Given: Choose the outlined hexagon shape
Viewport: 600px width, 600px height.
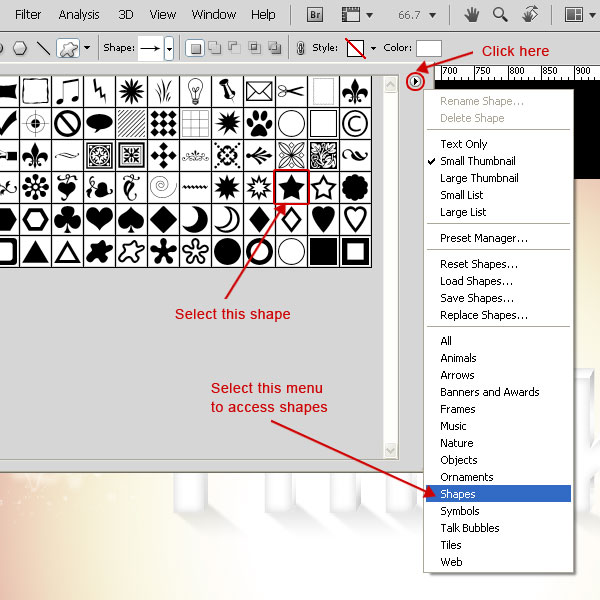Looking at the screenshot, I should [x=35, y=219].
